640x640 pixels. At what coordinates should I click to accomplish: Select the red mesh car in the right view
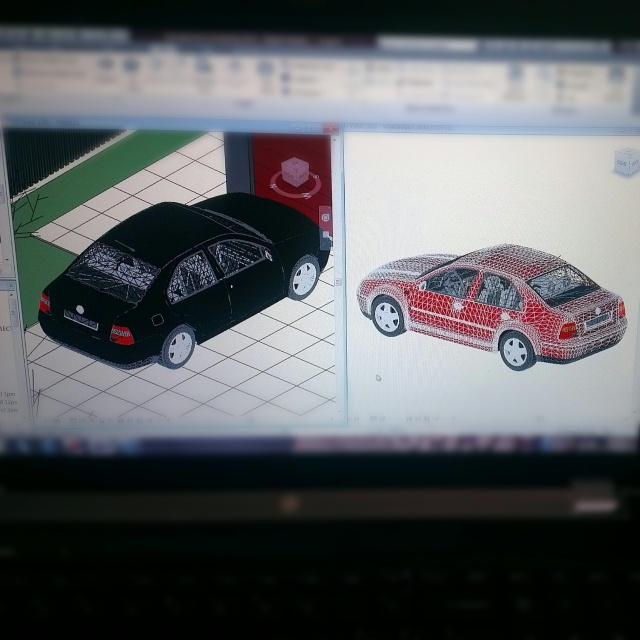492,307
